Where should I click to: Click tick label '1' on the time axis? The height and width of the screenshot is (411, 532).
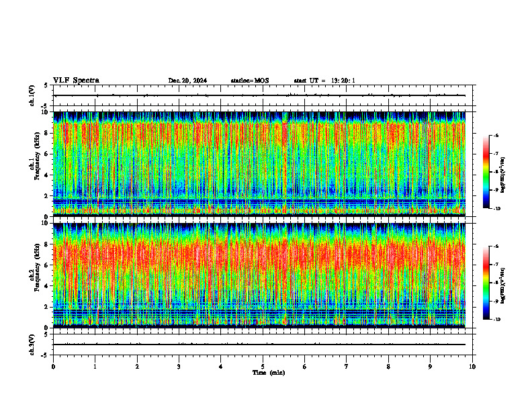pyautogui.click(x=95, y=367)
